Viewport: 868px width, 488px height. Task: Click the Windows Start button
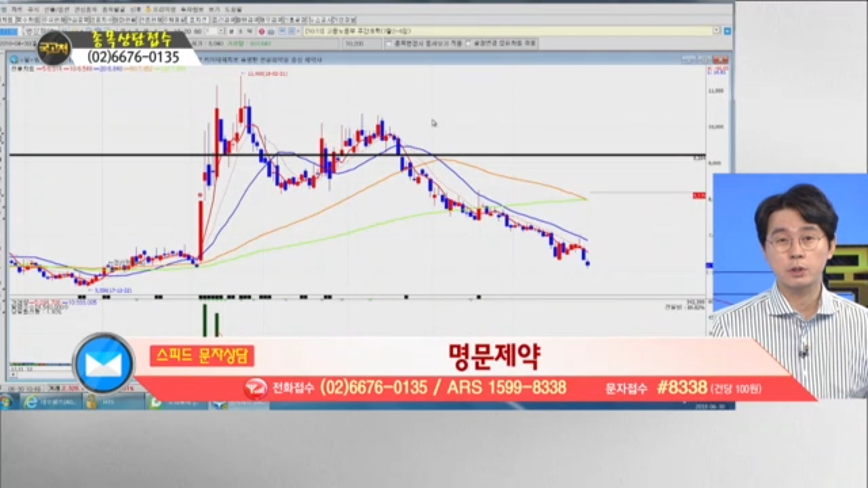pyautogui.click(x=8, y=402)
